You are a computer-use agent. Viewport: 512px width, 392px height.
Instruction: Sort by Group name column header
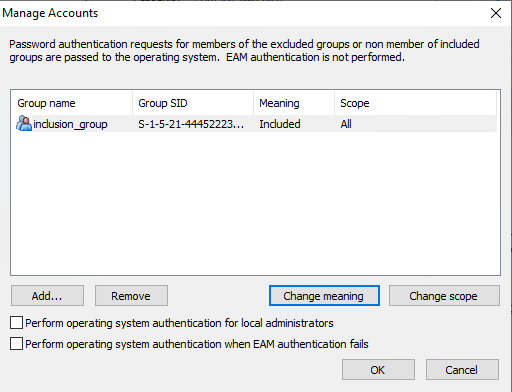(72, 103)
